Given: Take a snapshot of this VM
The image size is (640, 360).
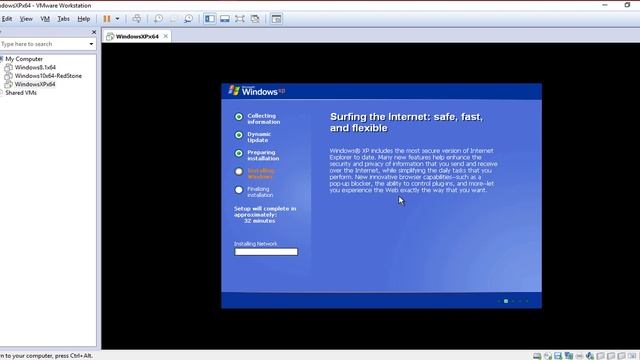Looking at the screenshot, I should 158,19.
